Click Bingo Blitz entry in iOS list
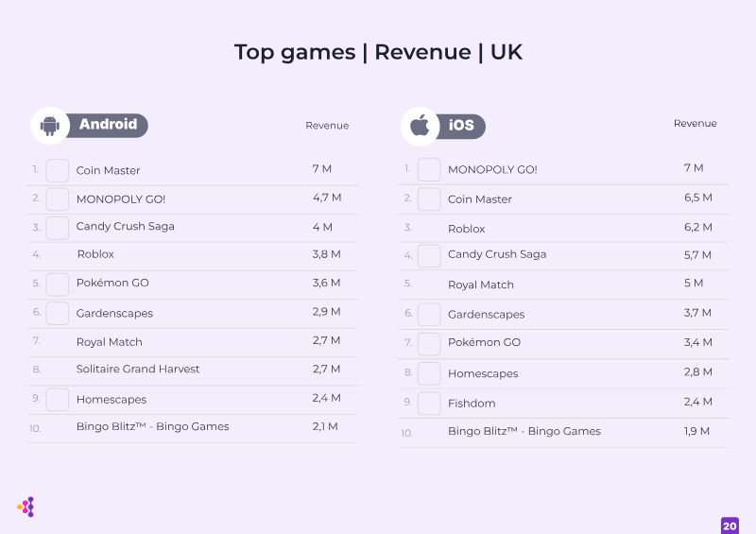756x534 pixels. point(524,431)
